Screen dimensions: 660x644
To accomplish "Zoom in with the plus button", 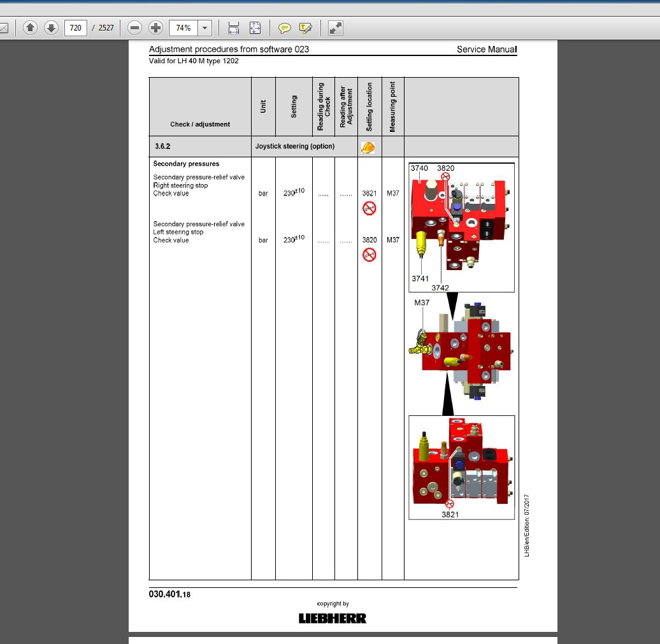I will 155,28.
